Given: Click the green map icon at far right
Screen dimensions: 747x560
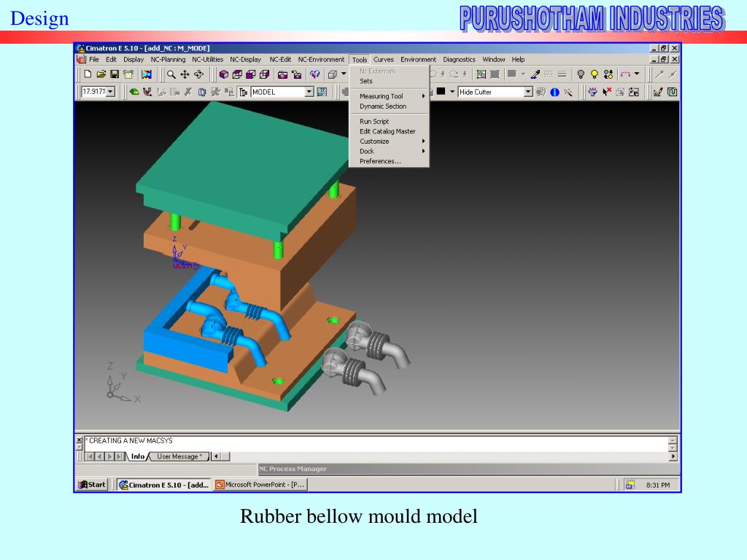Looking at the screenshot, I should tap(672, 92).
